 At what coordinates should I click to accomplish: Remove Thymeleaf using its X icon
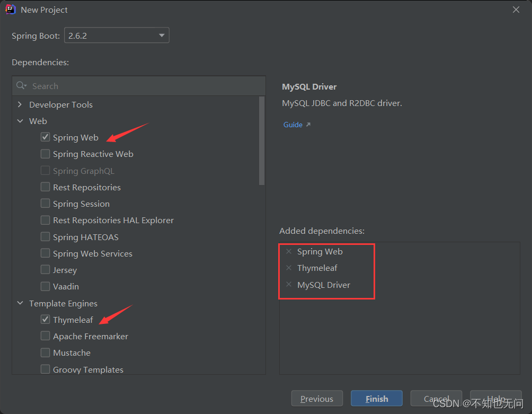coord(289,268)
